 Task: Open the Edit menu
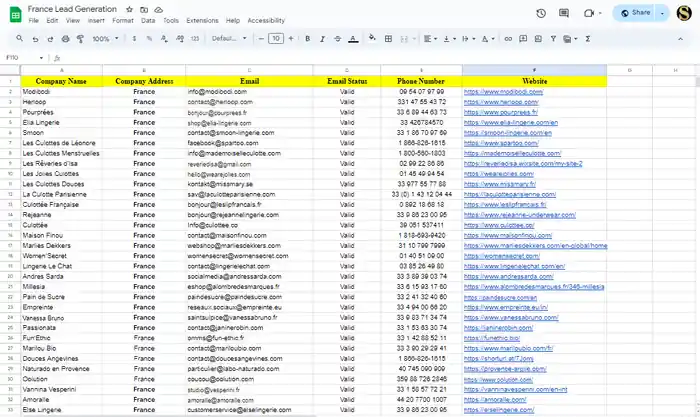[x=52, y=21]
